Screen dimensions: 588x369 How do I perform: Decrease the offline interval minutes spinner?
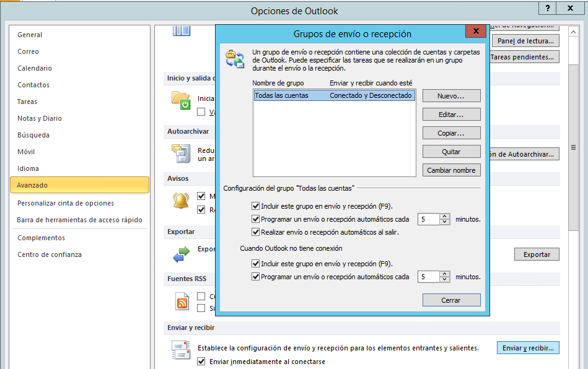click(445, 279)
